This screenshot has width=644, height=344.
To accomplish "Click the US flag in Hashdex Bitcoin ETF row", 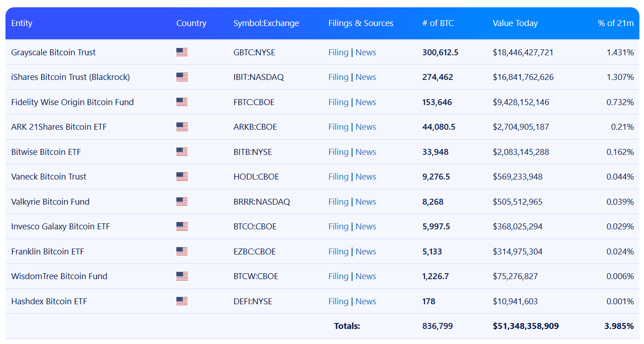I will tap(182, 301).
